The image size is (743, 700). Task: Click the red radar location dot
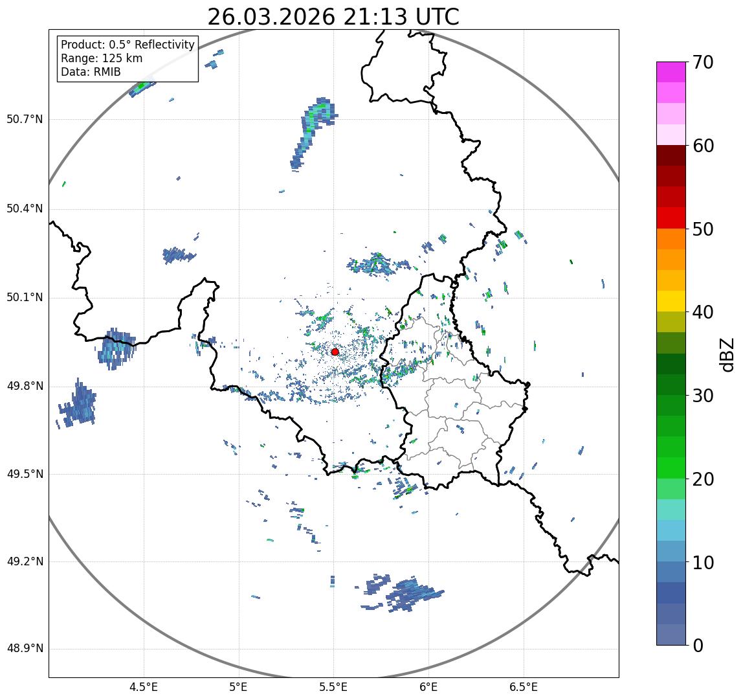[335, 352]
